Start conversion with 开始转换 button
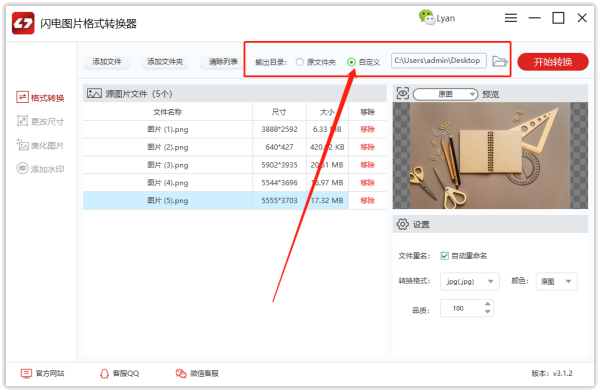The image size is (600, 392). (x=553, y=62)
